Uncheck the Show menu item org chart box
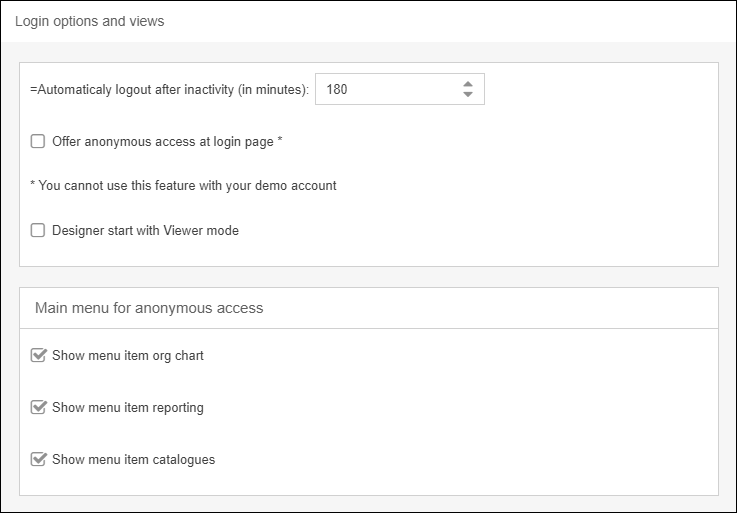Screen dimensions: 737x513 39,355
